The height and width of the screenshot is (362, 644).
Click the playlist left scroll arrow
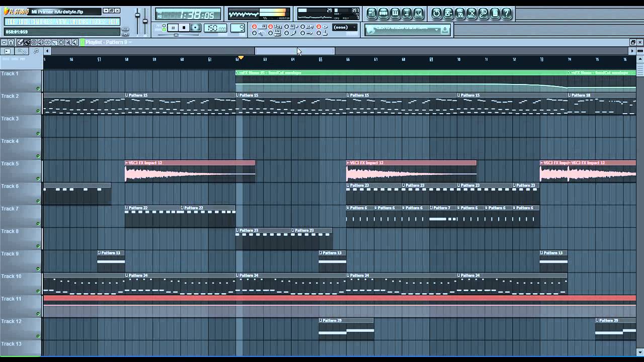47,51
